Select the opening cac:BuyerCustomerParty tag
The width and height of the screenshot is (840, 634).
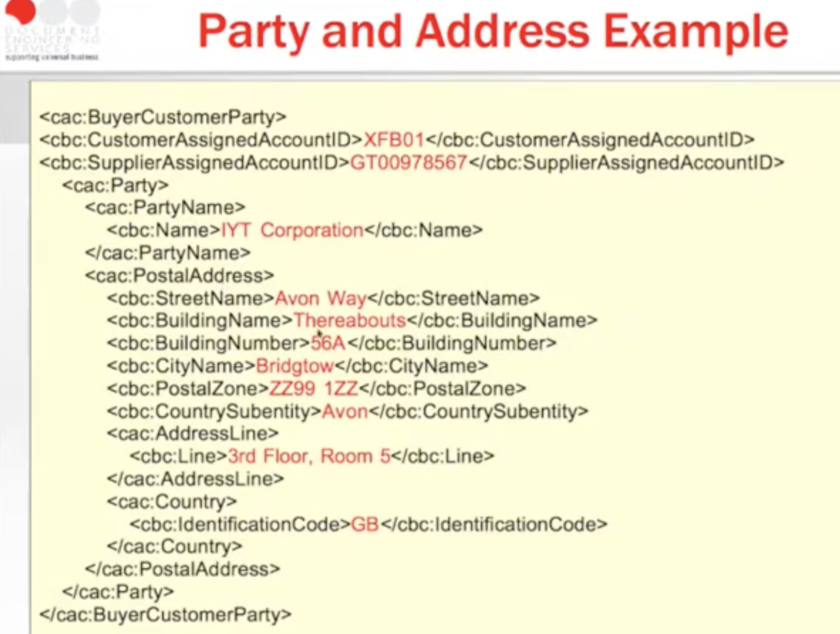162,117
